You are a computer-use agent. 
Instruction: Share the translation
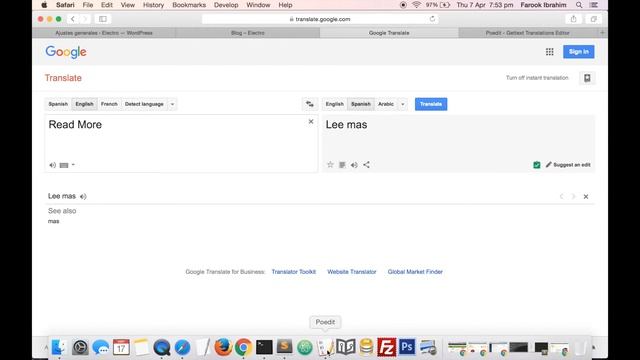pyautogui.click(x=367, y=165)
